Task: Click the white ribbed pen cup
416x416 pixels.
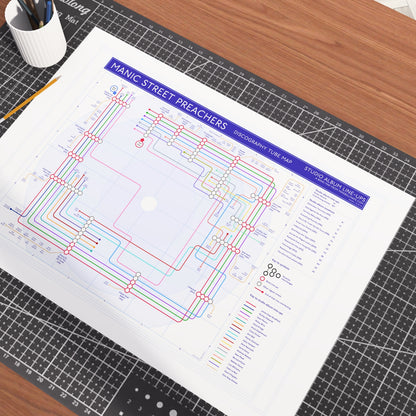Action: [x=37, y=34]
